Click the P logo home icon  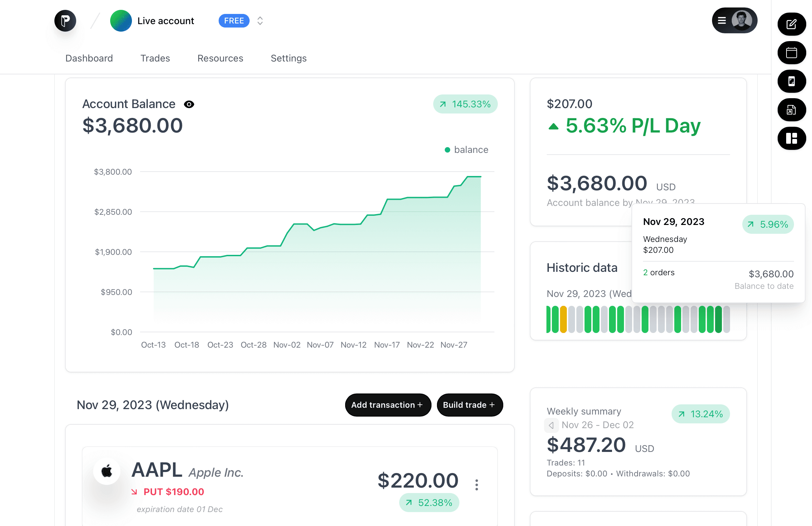point(65,21)
